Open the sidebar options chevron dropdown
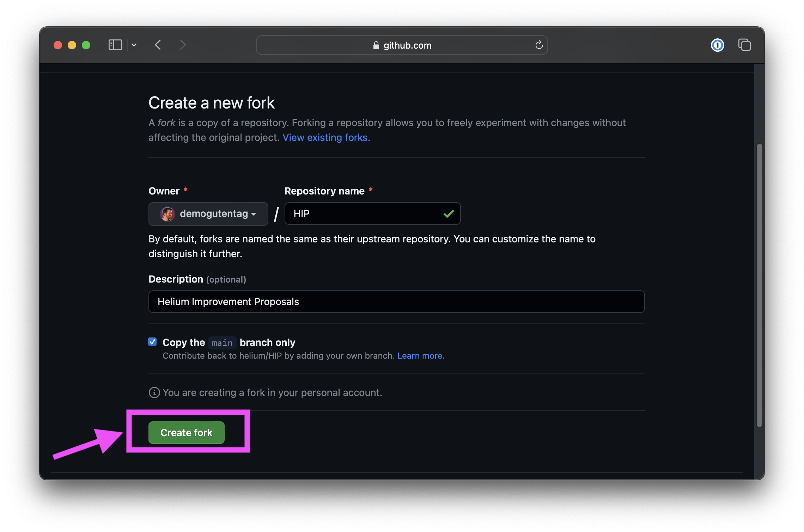 134,45
